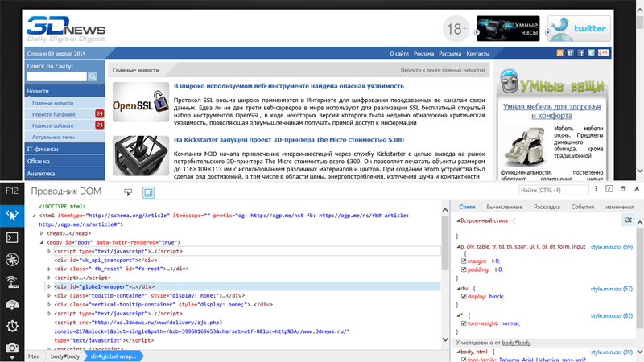Viewport: 644px width, 362px height.
Task: Open the Memory camera icon
Action: point(12,348)
